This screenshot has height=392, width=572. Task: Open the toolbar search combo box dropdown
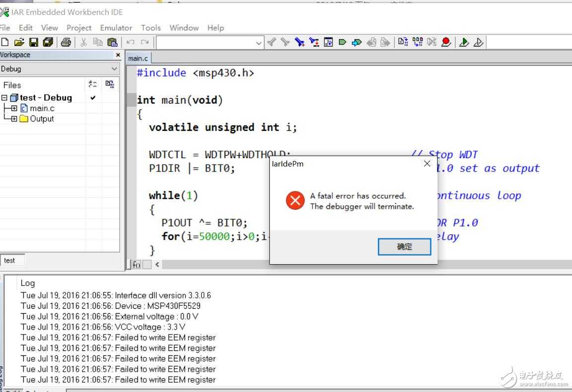pos(258,43)
